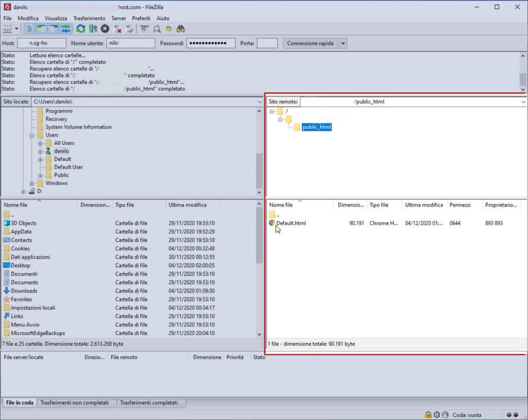Click the Contacts folder icon
The width and height of the screenshot is (528, 420).
tap(6, 240)
